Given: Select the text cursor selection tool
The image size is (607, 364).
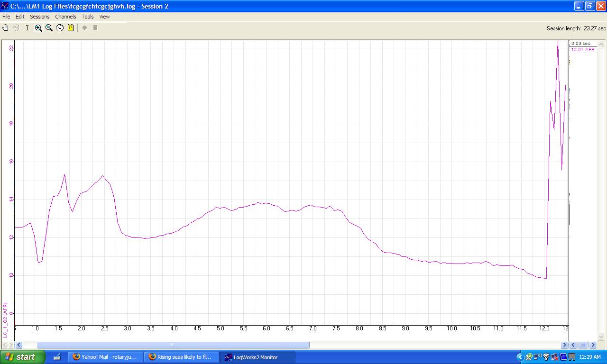Looking at the screenshot, I should coord(27,28).
